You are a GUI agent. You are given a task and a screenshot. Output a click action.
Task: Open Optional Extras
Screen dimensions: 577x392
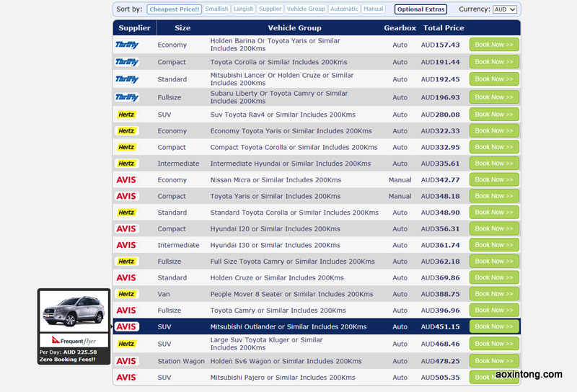(420, 9)
